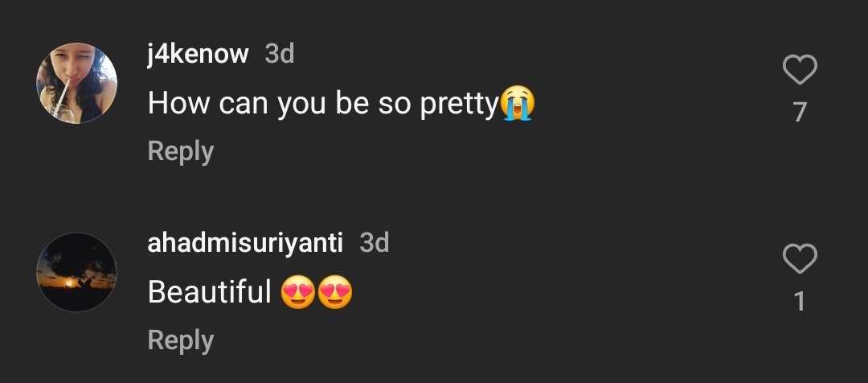Reply to j4kenow's comment
The image size is (868, 383).
coord(180,151)
